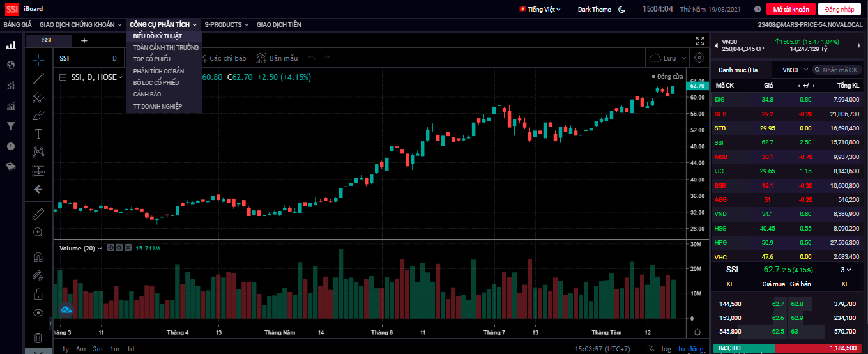This screenshot has height=354, width=868.
Task: Click the funnel filter icon in the left sidebar
Action: click(11, 127)
